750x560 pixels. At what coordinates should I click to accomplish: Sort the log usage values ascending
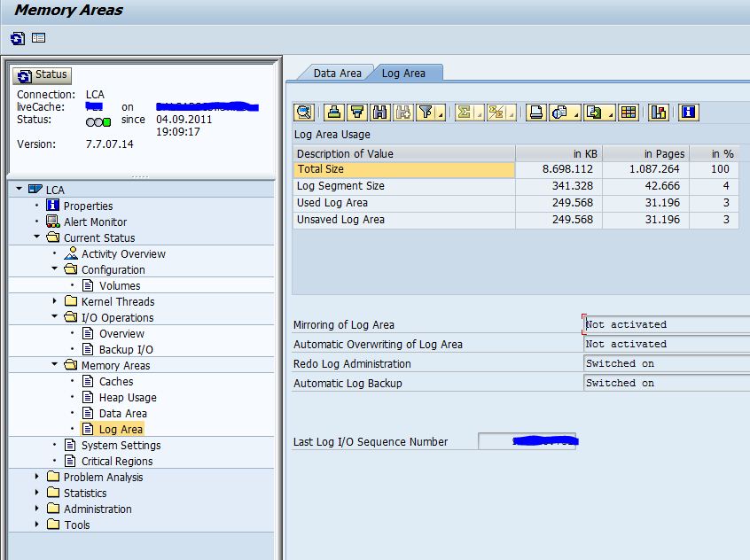point(335,113)
